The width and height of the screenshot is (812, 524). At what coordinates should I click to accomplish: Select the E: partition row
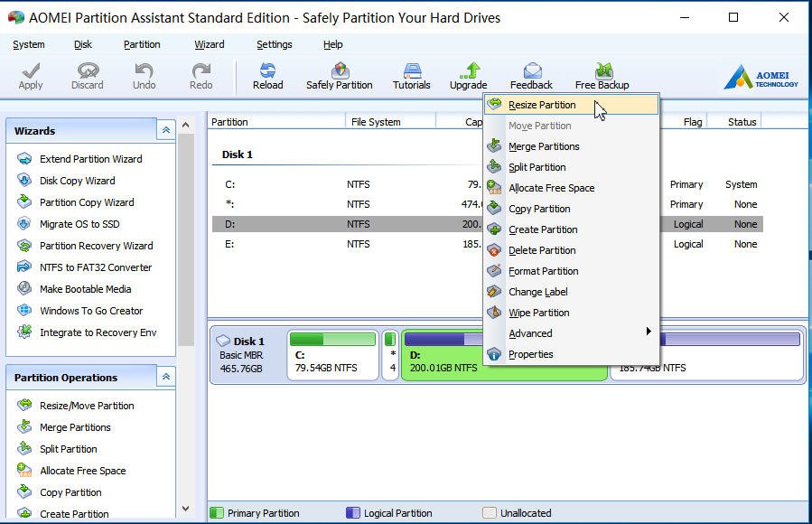[x=347, y=244]
